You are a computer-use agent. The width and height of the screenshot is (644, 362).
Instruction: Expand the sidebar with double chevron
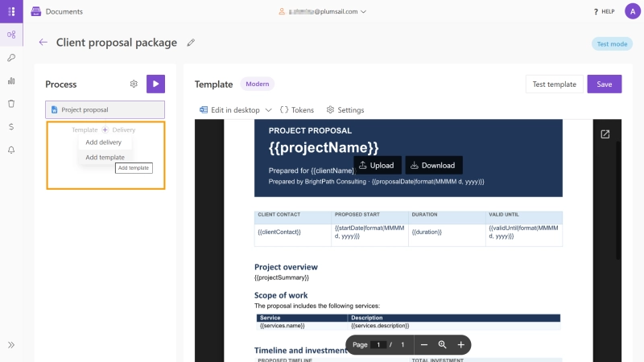pos(11,345)
